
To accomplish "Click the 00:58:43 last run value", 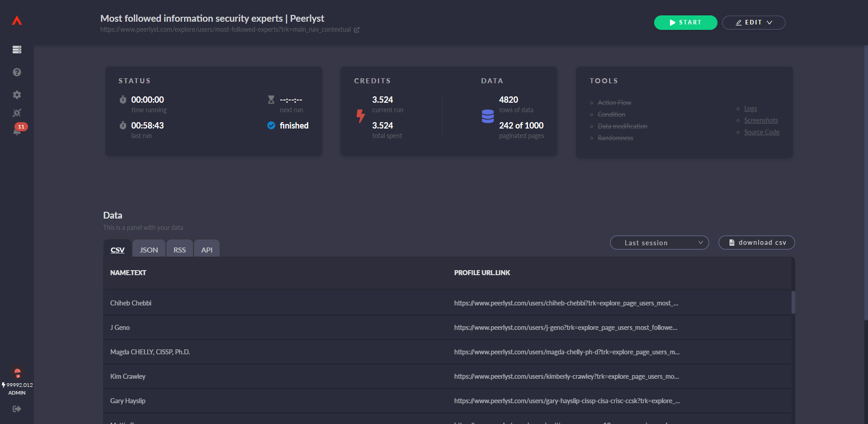I will (x=147, y=125).
